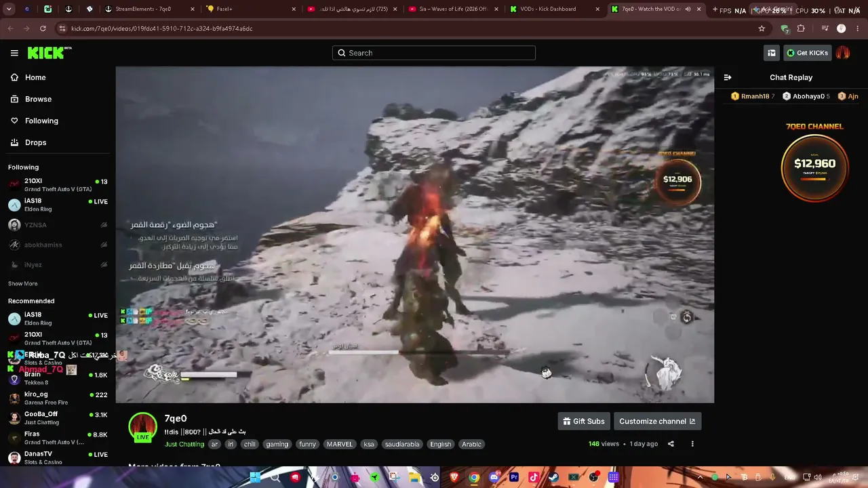Screen dimensions: 868x488
Task: Select the 'chill' tag
Action: click(x=250, y=445)
